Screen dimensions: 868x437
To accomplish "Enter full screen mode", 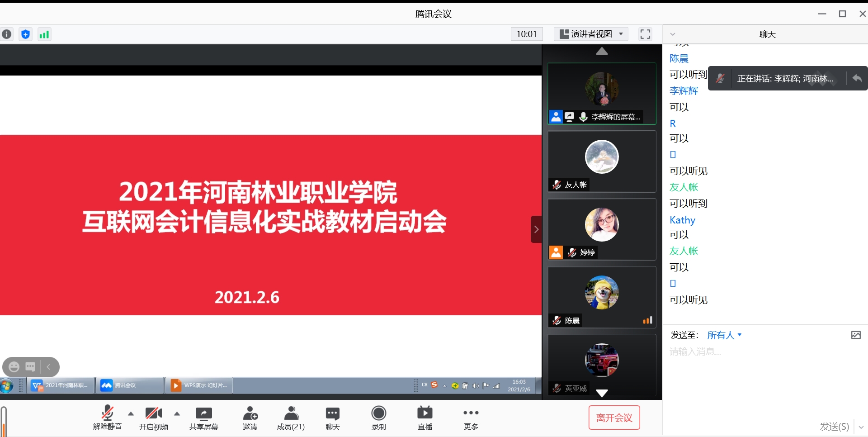I will 645,34.
